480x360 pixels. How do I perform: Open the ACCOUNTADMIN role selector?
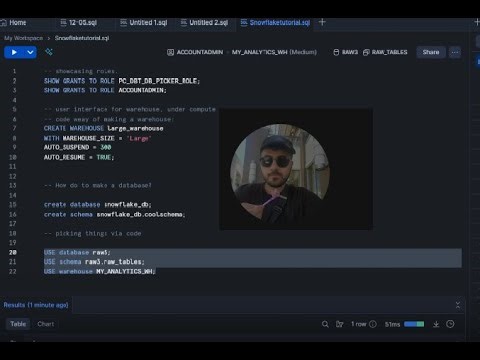pos(195,52)
